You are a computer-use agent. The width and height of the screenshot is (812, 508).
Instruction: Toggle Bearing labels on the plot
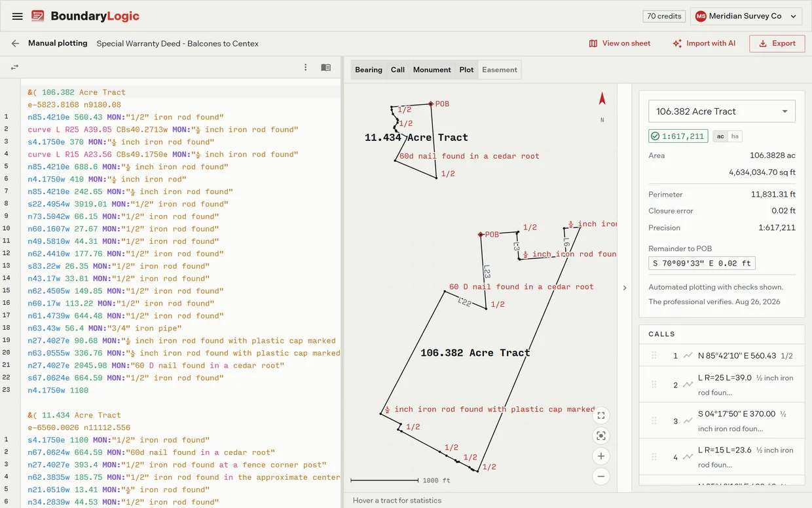pyautogui.click(x=369, y=69)
